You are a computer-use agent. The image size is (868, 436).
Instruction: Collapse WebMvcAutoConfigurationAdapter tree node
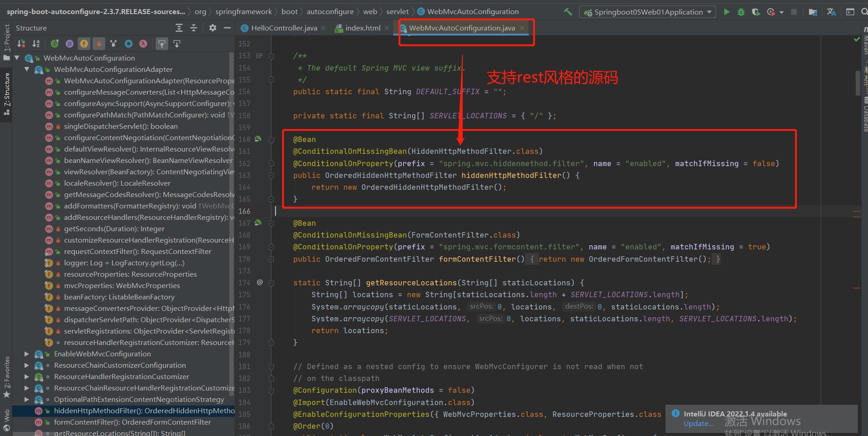pyautogui.click(x=27, y=69)
